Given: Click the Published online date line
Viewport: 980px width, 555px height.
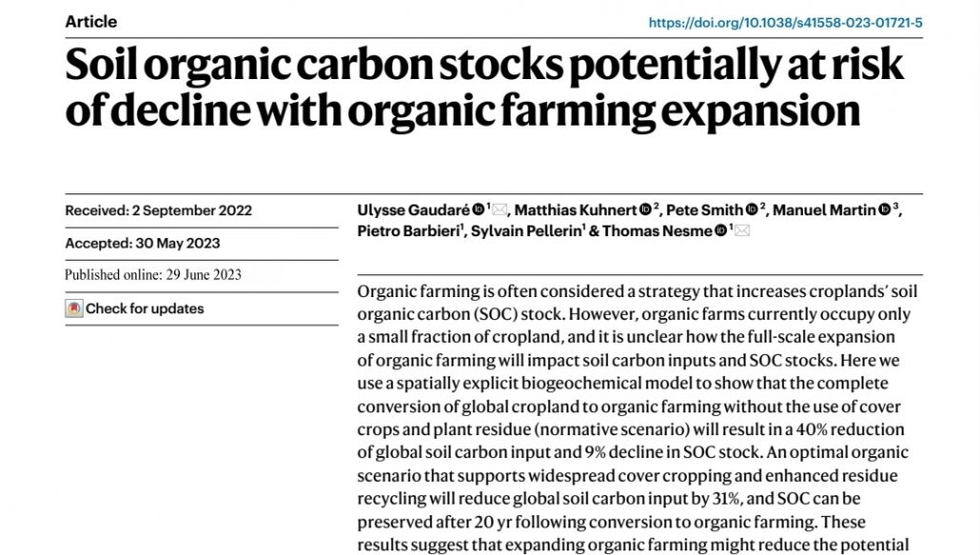Looking at the screenshot, I should tap(153, 275).
